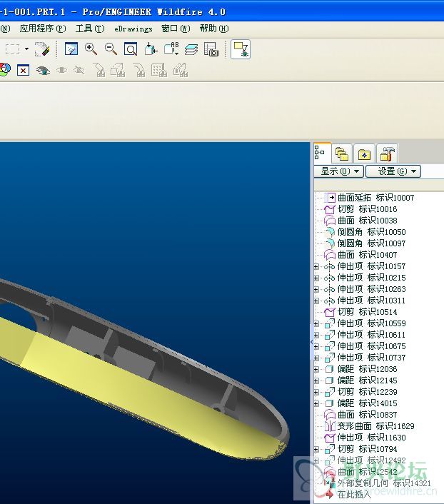Open the View Manager camera icon
Viewport: 444px width, 504px height.
[211, 49]
